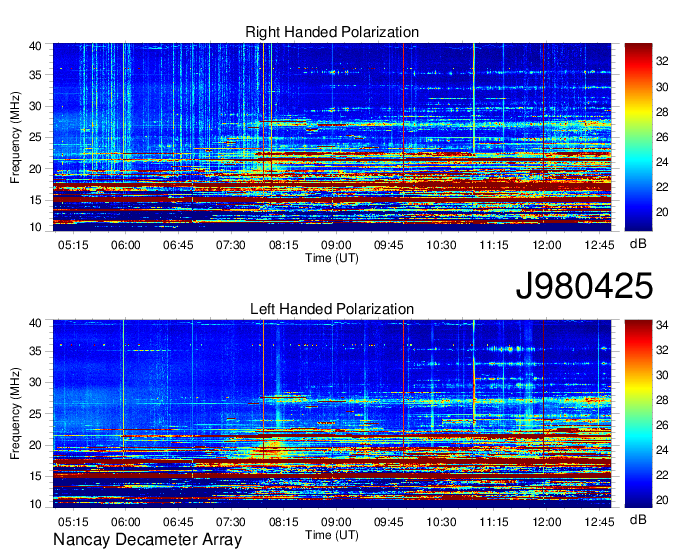Click 34 dB tick on Left Handed colorbar

662,325
